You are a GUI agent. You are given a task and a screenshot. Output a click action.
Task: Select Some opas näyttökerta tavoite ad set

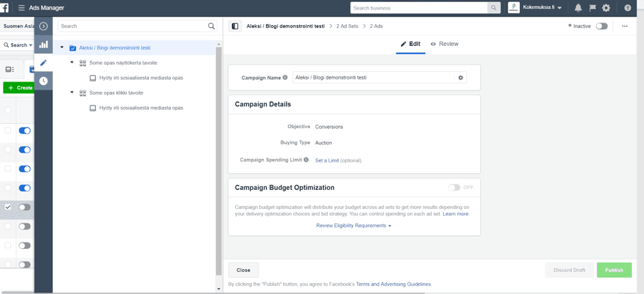coord(123,63)
